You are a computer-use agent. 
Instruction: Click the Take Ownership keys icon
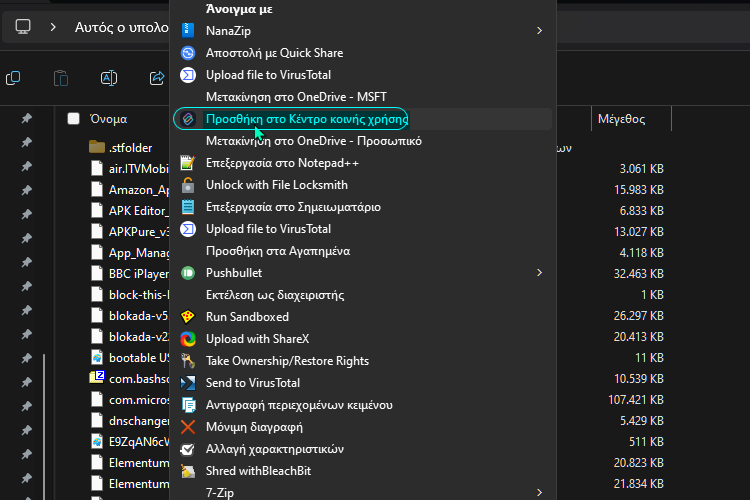[x=188, y=361]
